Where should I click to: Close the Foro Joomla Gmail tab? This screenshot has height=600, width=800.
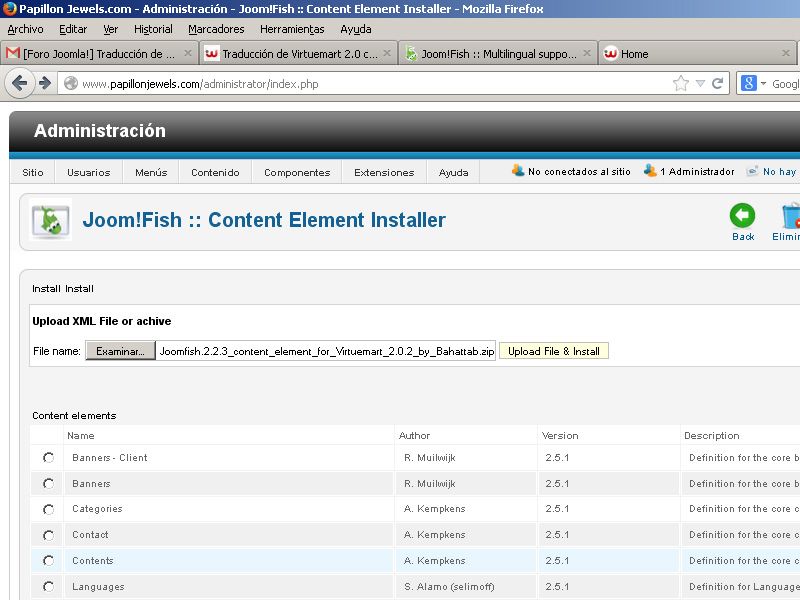pos(188,53)
